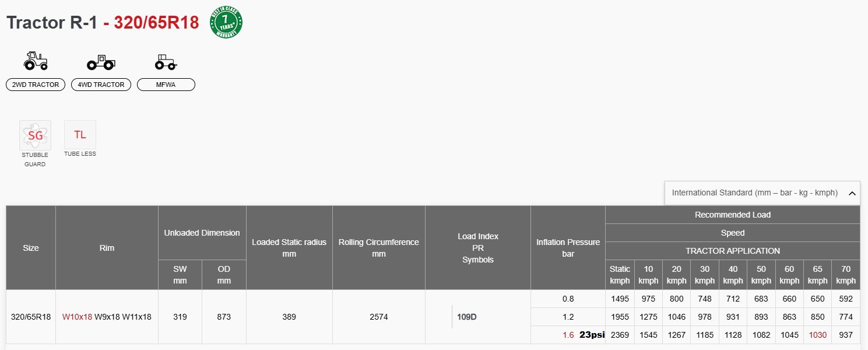Select the 2WD TRACTOR pill button

point(36,85)
